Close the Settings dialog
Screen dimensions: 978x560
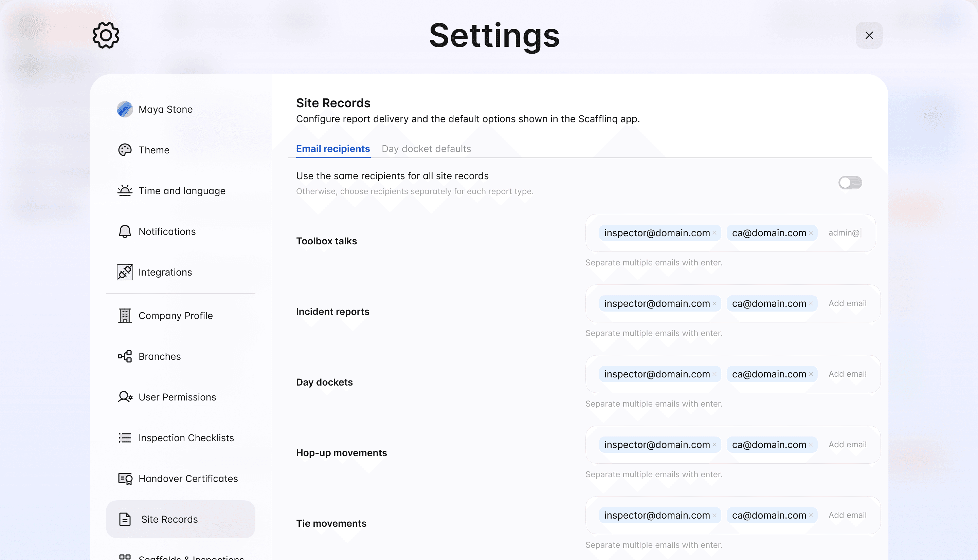(x=869, y=35)
